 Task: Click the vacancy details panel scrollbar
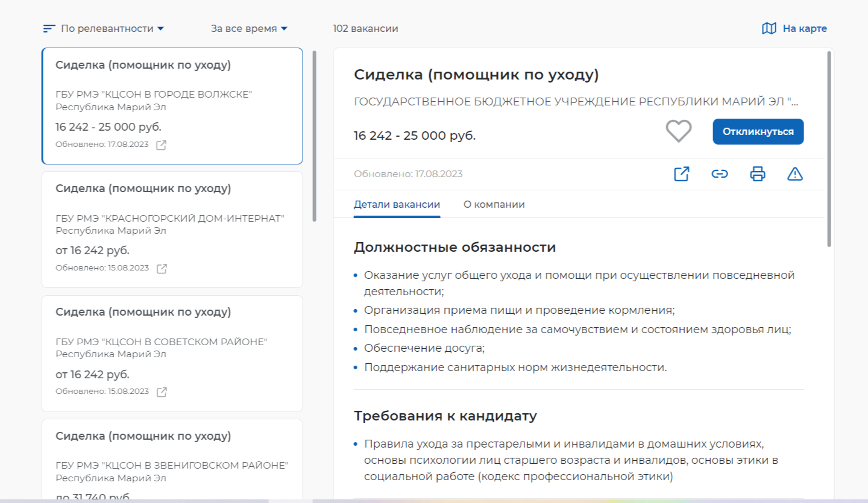coord(829,149)
